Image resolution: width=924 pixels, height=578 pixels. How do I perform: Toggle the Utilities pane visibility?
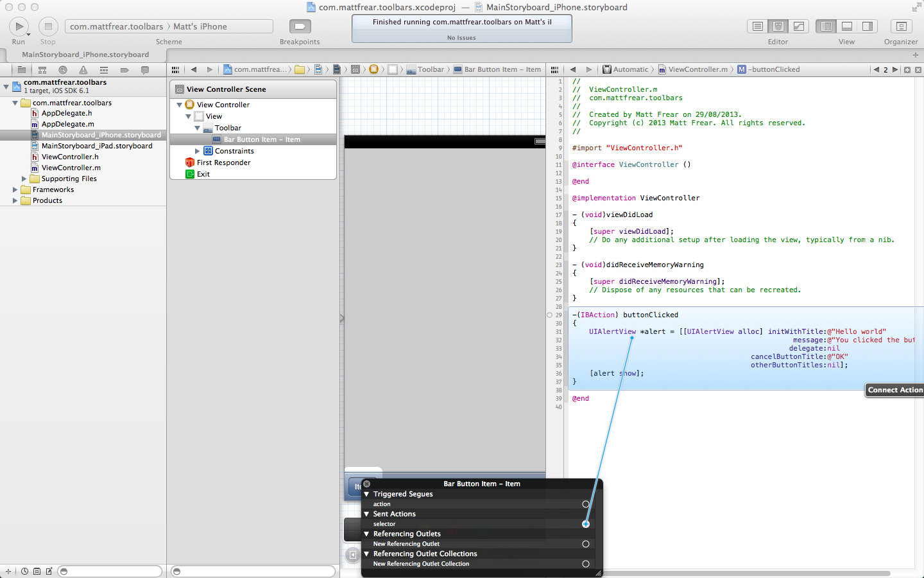pos(868,26)
